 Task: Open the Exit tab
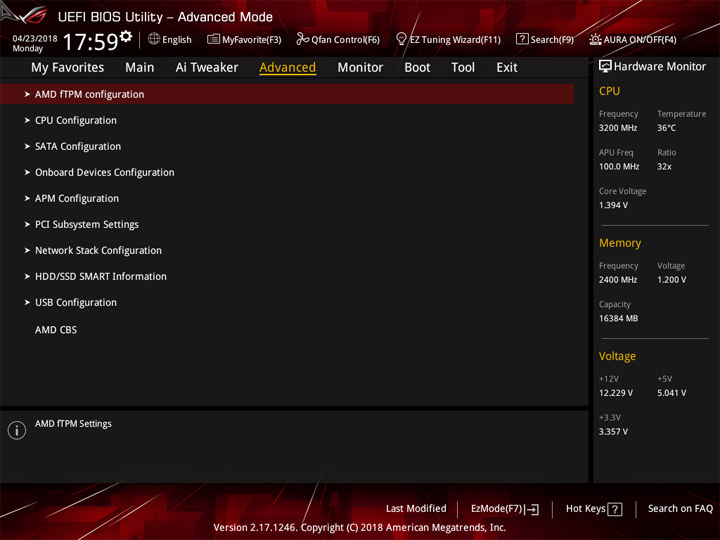[506, 68]
